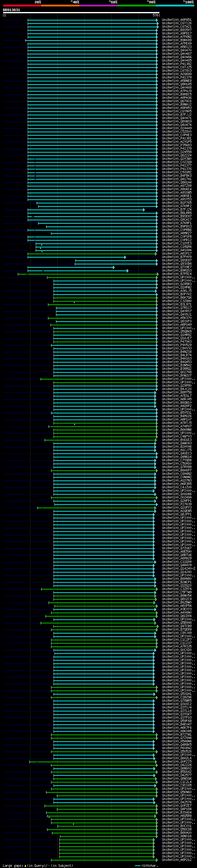Select hit label UniRef100_Q9CAI7
This screenshot has width=197, height=868.
click(x=176, y=220)
